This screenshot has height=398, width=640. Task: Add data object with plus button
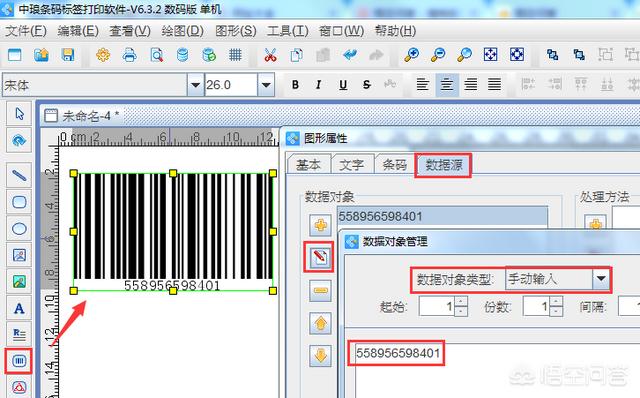tap(320, 225)
